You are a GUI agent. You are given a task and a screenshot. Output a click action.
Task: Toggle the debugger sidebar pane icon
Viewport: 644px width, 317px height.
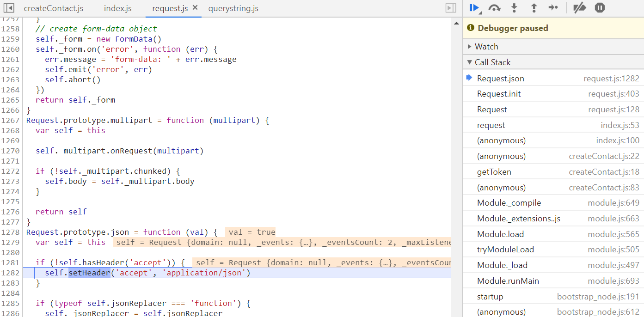[450, 8]
